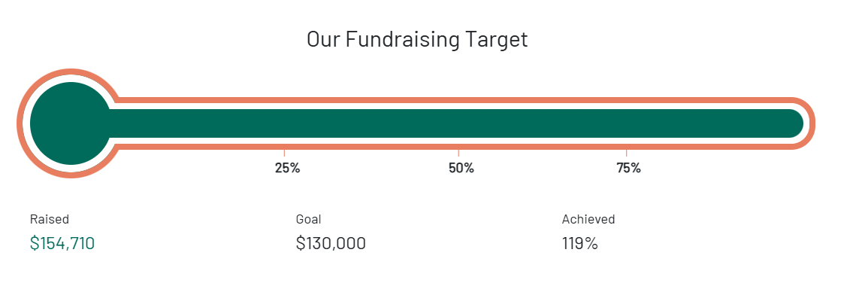
Task: Click the 25% marker label
Action: (287, 168)
